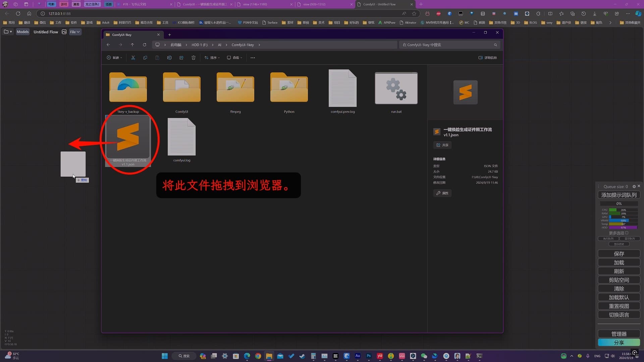This screenshot has width=644, height=362.
Task: Click the Share icon in Explorer toolbar
Action: click(181, 58)
